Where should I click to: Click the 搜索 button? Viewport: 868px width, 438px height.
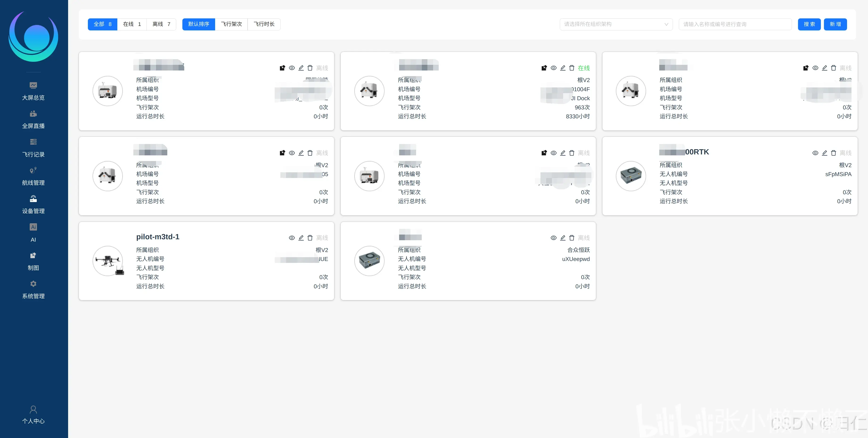[809, 24]
